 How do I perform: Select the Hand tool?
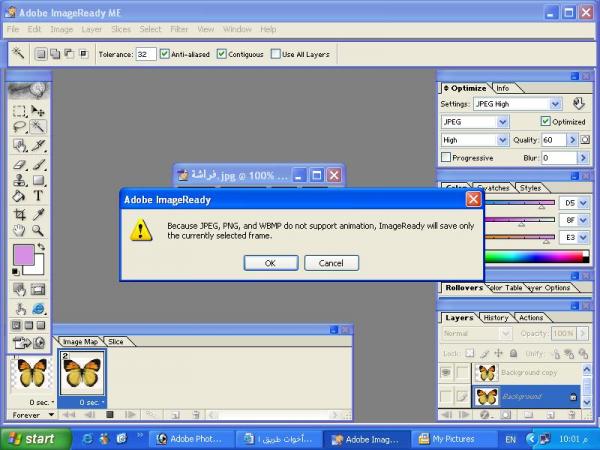[19, 230]
